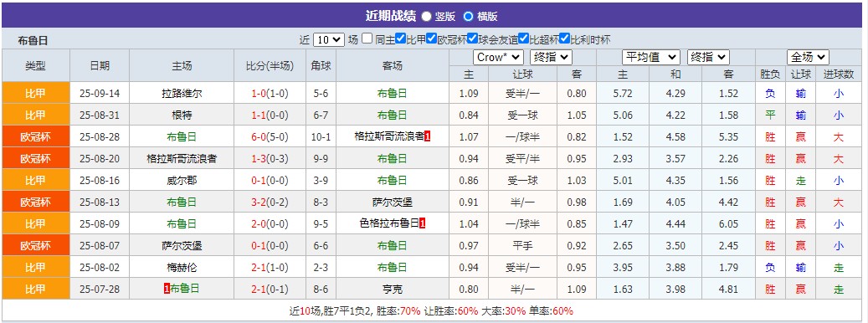
Task: Click date 25-08-31
Action: 100,115
